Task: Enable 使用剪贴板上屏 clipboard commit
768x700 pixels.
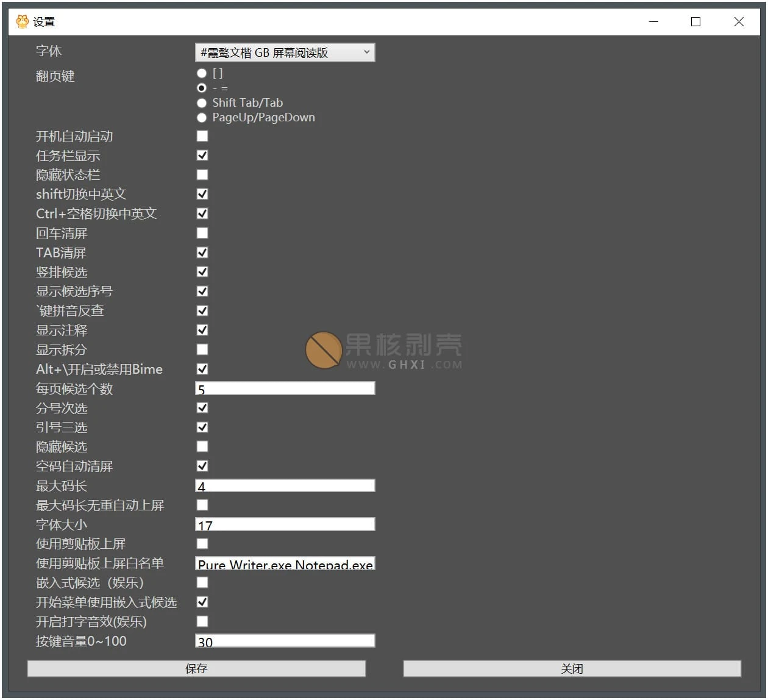Action: point(202,543)
